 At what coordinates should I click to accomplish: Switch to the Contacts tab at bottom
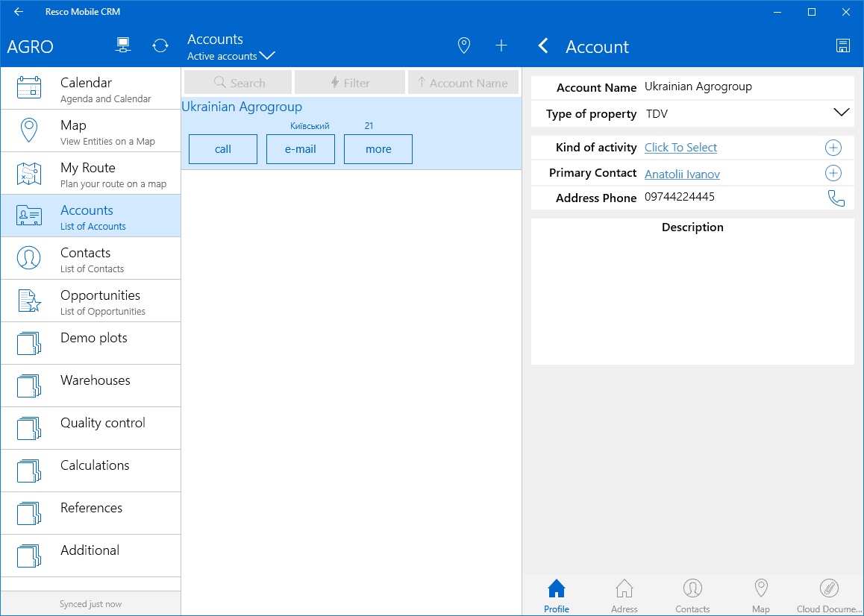click(x=692, y=596)
